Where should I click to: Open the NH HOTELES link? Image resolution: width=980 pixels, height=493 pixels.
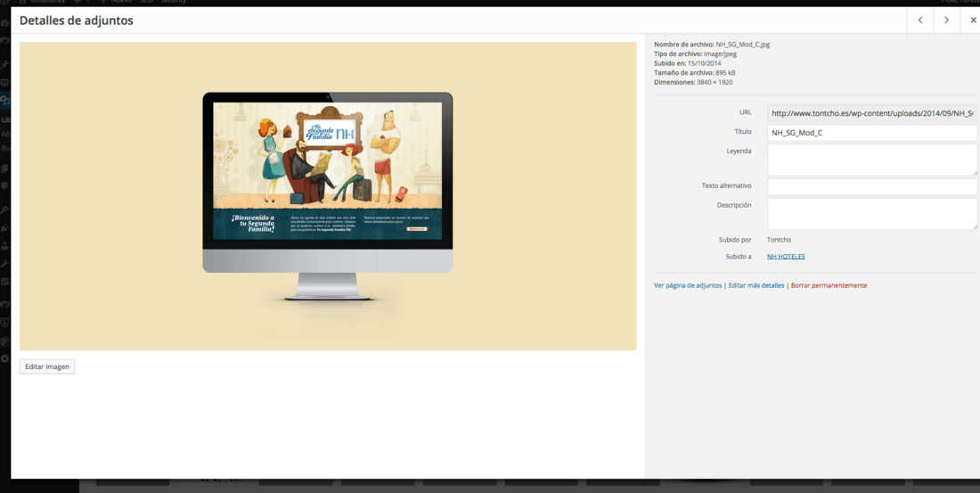click(786, 257)
